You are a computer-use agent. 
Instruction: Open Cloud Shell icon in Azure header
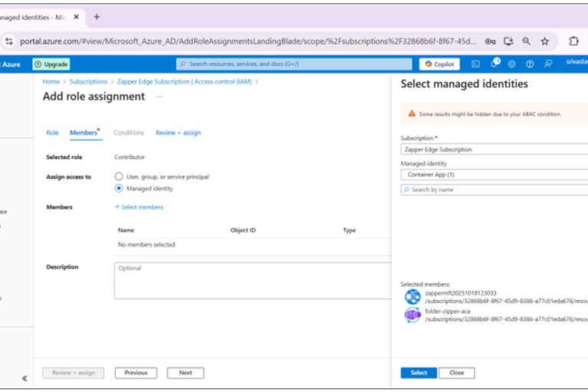475,64
